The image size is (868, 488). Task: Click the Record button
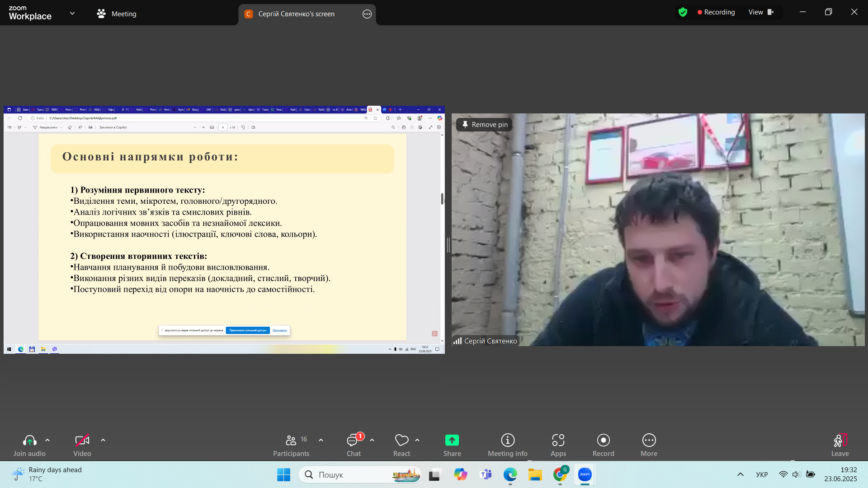(604, 446)
